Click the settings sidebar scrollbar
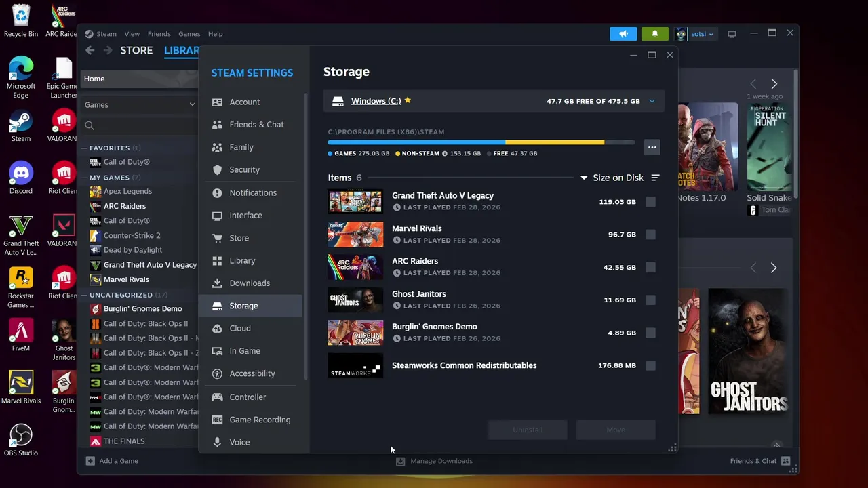This screenshot has height=488, width=868. tap(307, 237)
